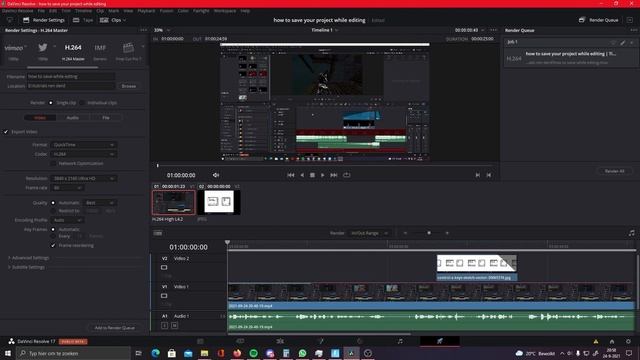Adjust the timeline zoom slider handle
640x360 pixels.
pos(429,233)
